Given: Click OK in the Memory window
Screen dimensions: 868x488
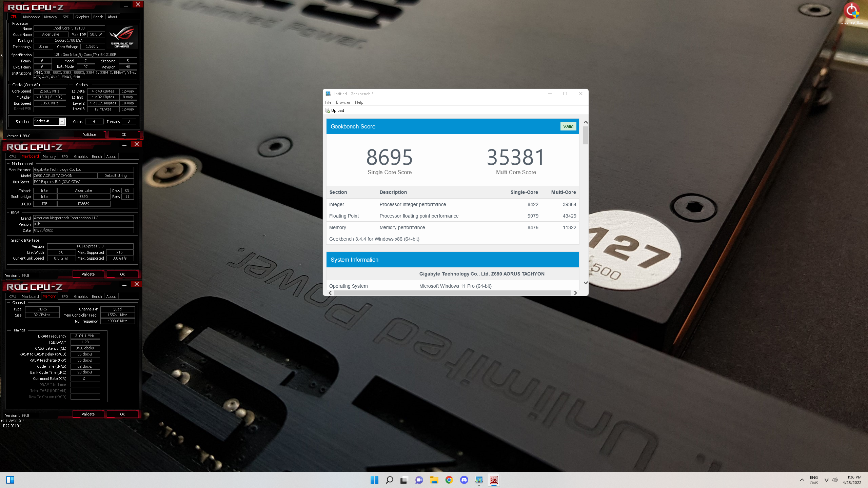Looking at the screenshot, I should (x=122, y=414).
